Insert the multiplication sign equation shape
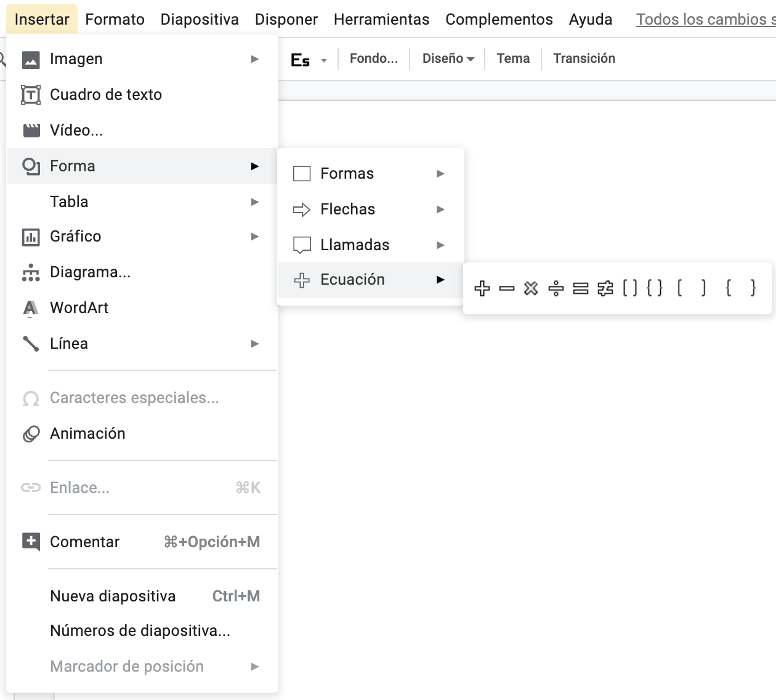Image resolution: width=776 pixels, height=700 pixels. 531,288
